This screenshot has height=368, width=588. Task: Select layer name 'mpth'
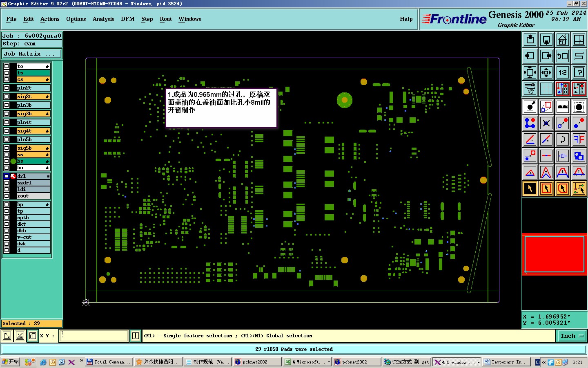point(33,218)
